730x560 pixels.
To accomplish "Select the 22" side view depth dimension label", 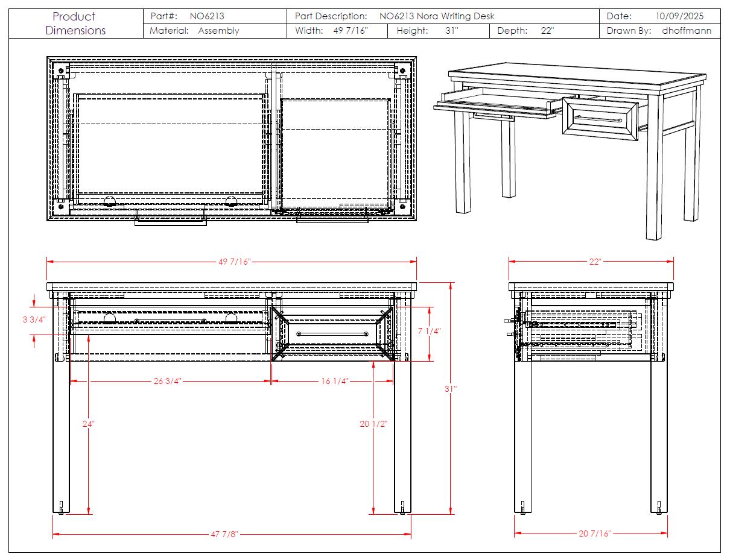I will [595, 262].
